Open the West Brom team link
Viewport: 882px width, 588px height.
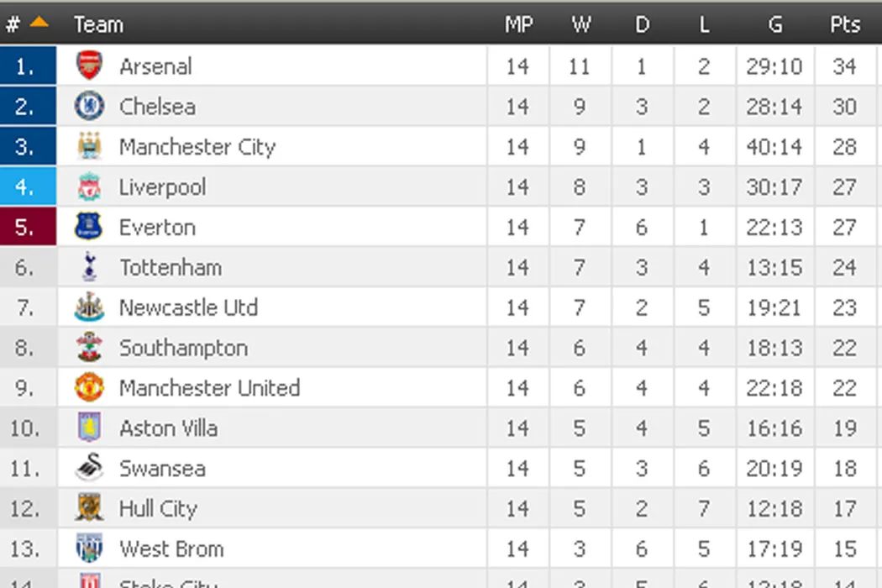click(171, 549)
